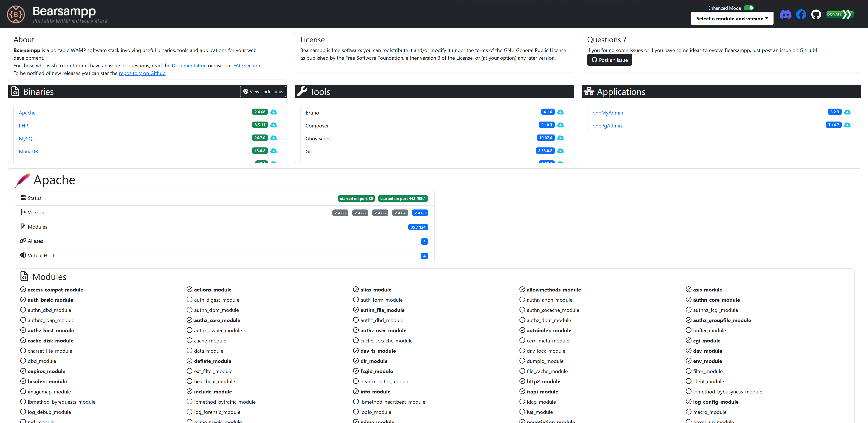Click the Apache download cloud icon
Image resolution: width=868 pixels, height=423 pixels.
click(x=274, y=112)
